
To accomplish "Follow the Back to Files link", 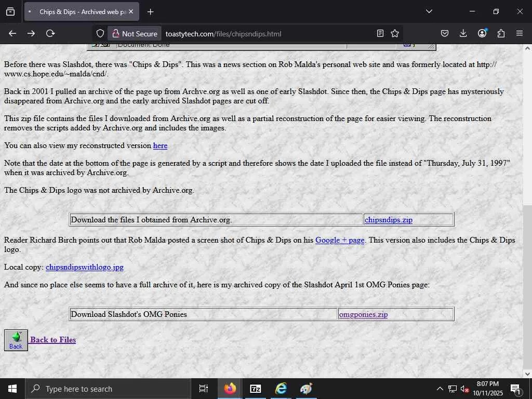I will coord(53,340).
